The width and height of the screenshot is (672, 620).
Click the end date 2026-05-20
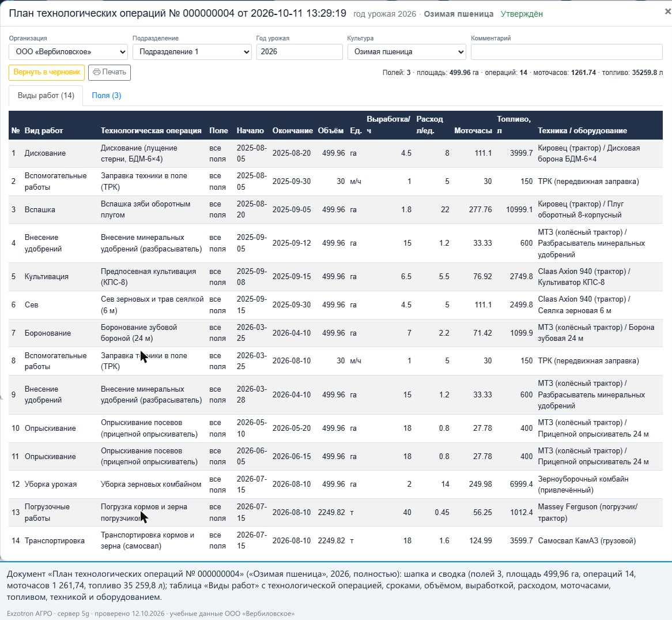292,428
